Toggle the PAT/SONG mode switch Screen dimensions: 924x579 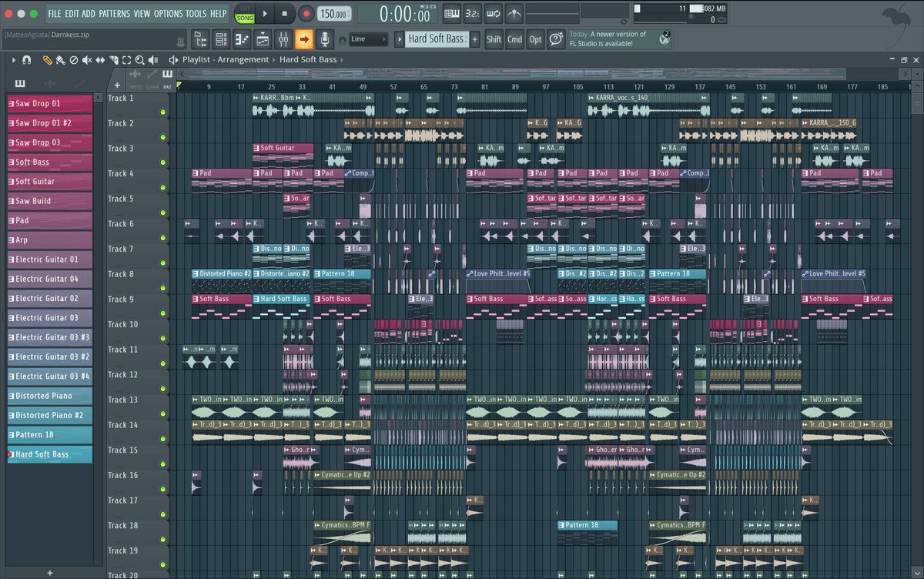244,14
